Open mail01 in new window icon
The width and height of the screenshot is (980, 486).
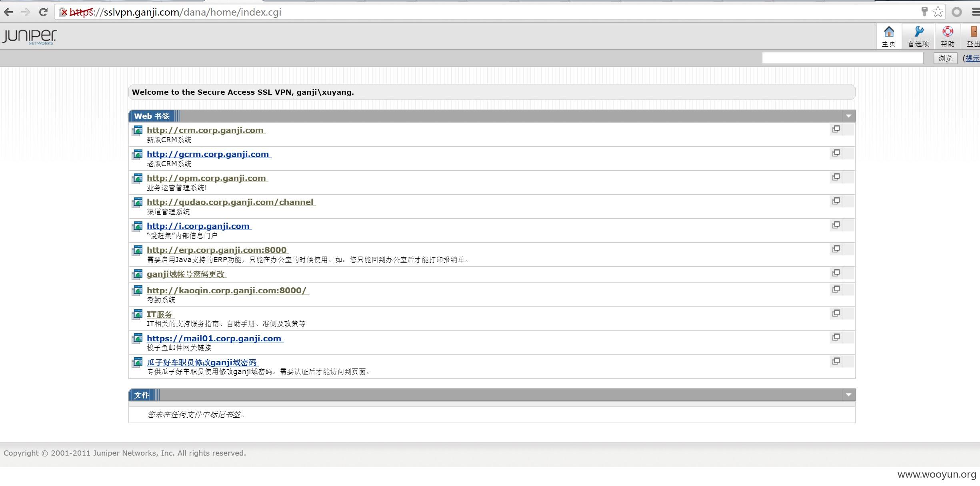click(x=836, y=337)
